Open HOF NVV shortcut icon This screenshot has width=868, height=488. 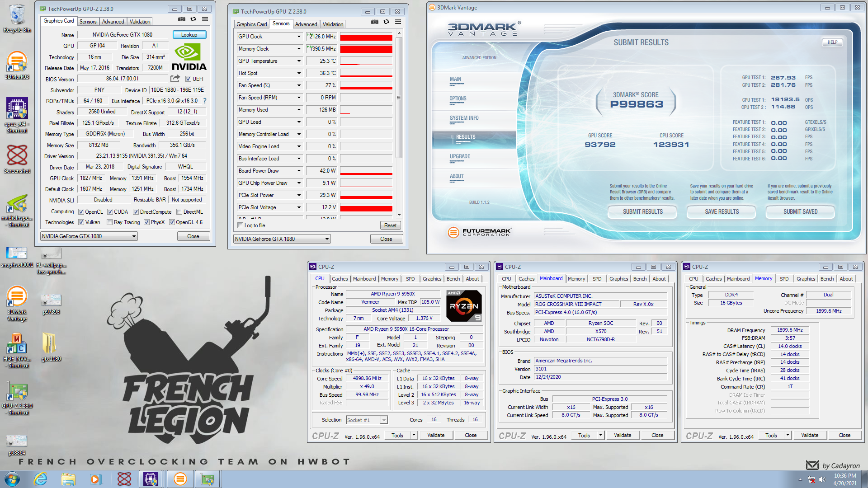coord(17,350)
